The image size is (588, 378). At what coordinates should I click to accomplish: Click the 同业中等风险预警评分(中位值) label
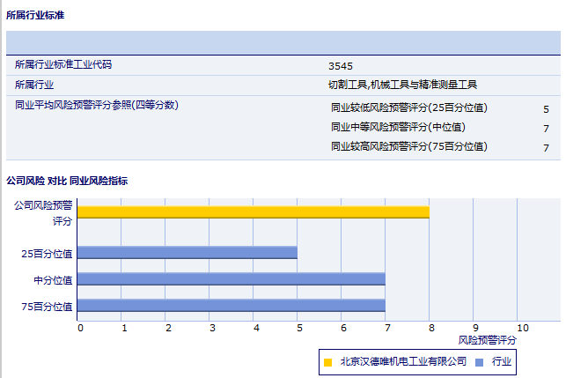click(x=398, y=127)
